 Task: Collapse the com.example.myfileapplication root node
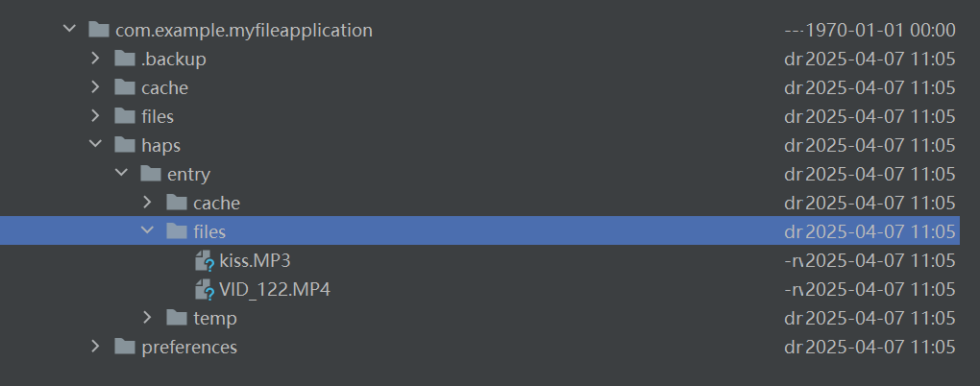coord(69,29)
